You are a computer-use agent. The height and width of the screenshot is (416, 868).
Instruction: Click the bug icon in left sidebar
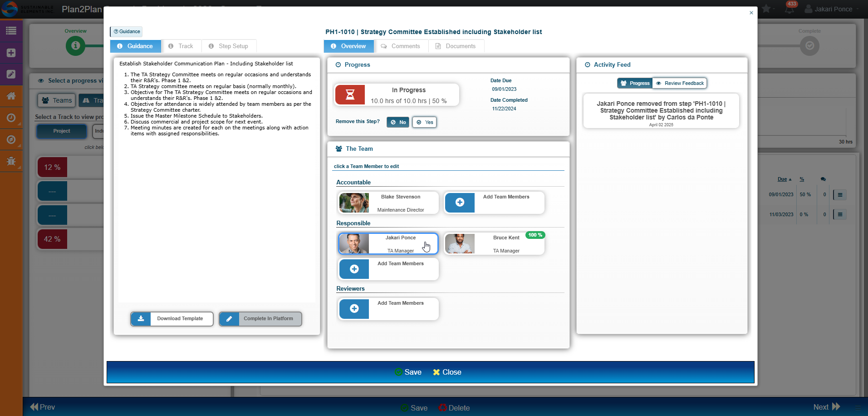click(11, 161)
